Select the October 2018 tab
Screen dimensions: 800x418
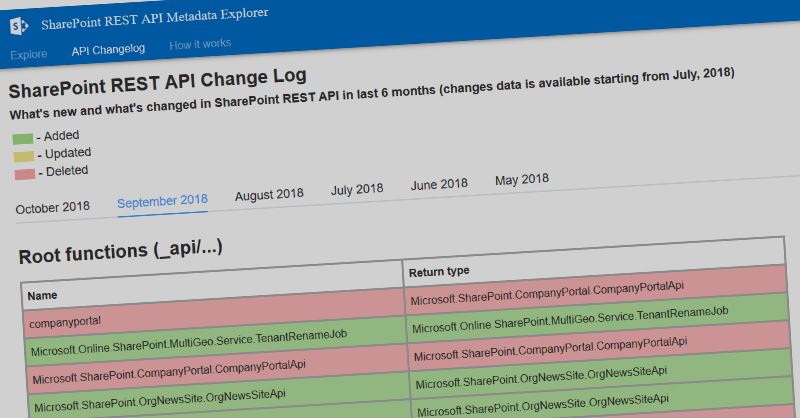tap(53, 207)
